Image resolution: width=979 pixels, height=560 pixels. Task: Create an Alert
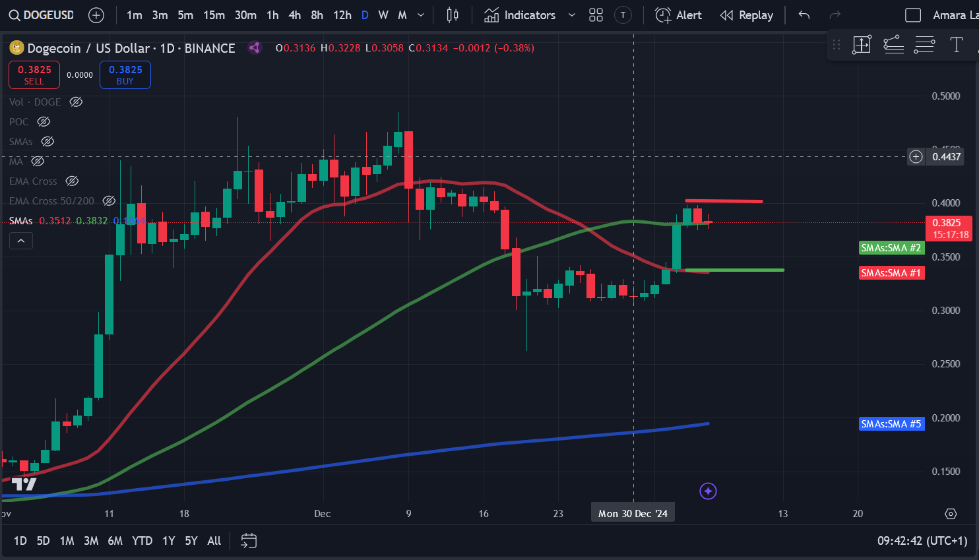(678, 15)
